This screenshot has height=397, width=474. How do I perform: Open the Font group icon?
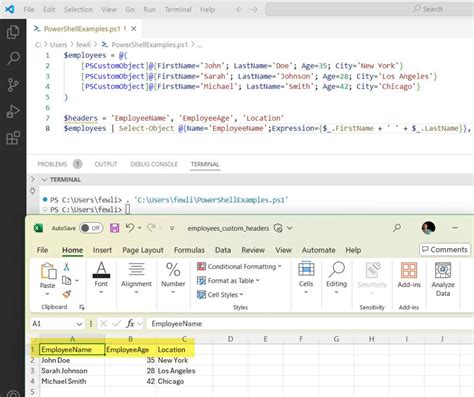[x=101, y=270]
